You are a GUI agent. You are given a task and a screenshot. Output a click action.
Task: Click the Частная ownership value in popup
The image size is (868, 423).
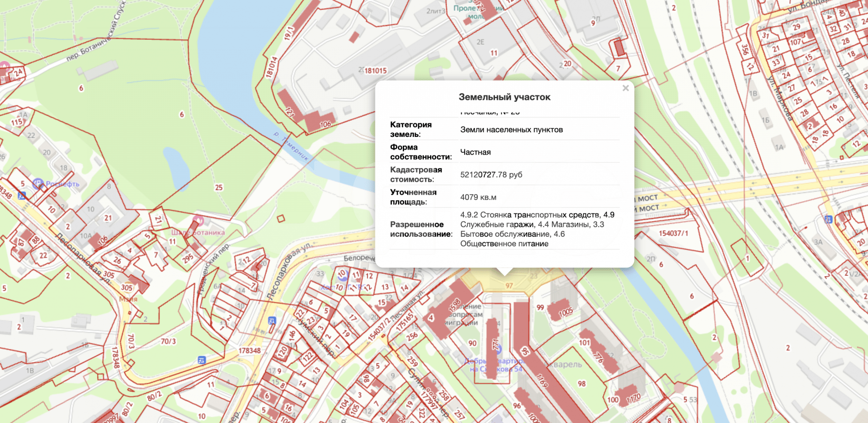475,152
